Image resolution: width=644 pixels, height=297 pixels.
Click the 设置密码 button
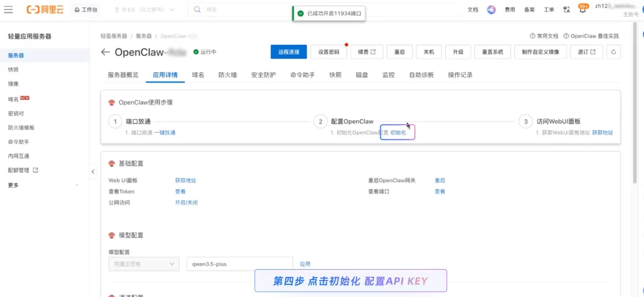329,52
